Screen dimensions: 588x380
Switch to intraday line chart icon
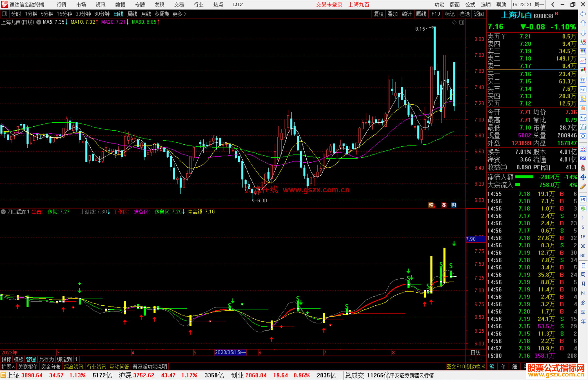(583, 61)
